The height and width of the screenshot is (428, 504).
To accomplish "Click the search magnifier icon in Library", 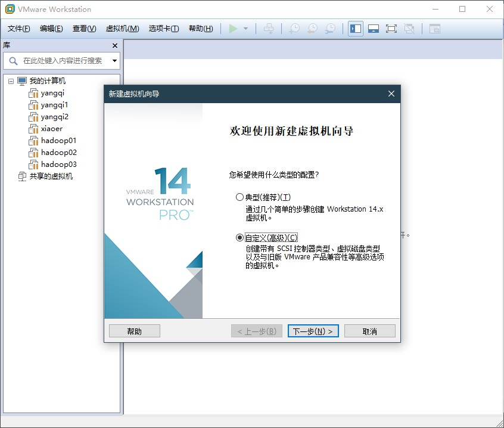I will pos(13,60).
